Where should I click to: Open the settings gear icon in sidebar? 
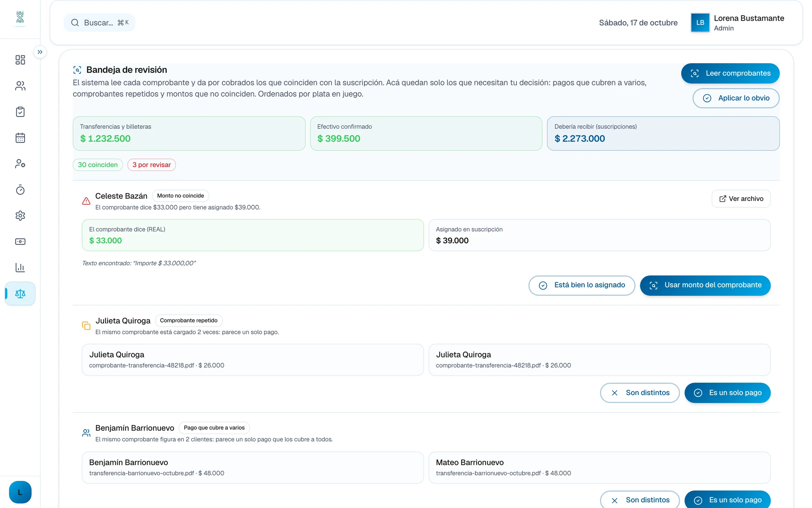20,216
